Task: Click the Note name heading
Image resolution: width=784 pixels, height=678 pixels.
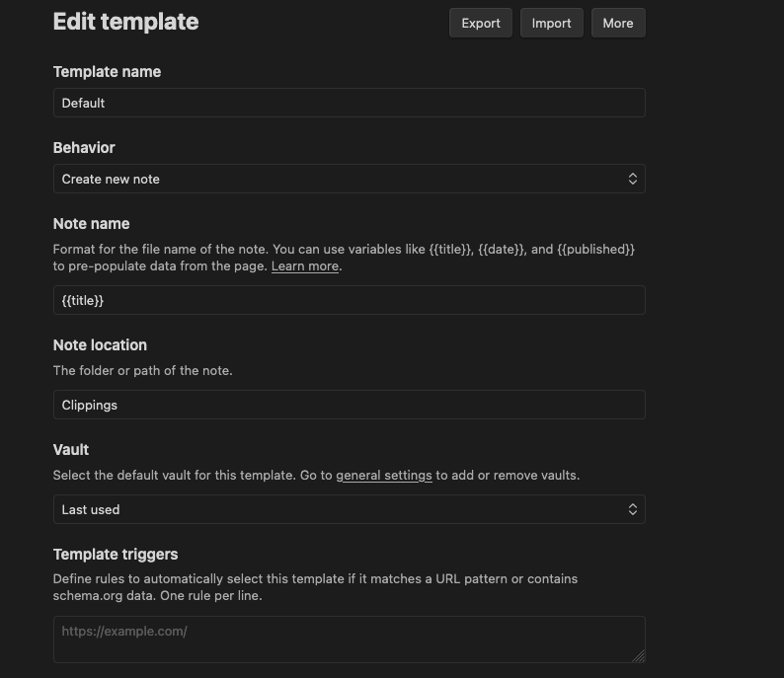Action: (x=91, y=224)
